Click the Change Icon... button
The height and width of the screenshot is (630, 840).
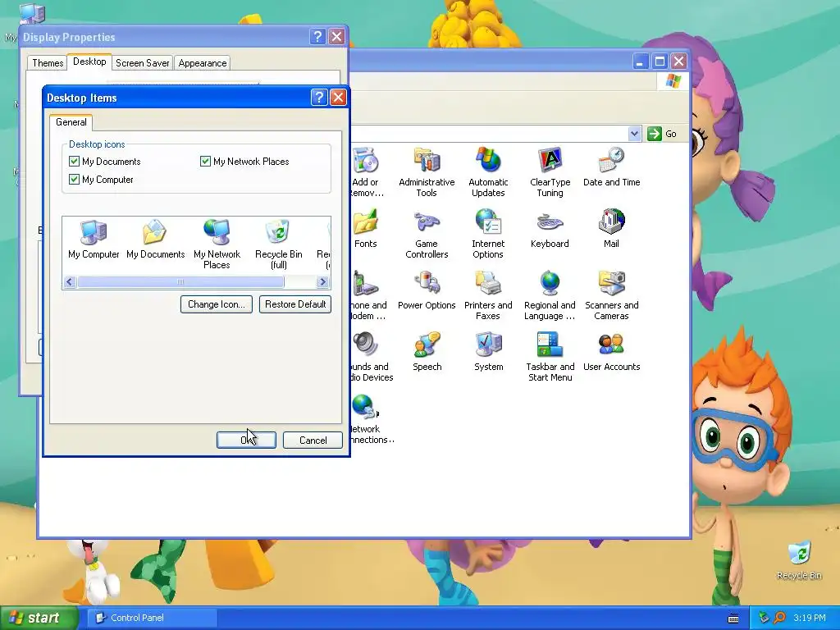(x=217, y=304)
